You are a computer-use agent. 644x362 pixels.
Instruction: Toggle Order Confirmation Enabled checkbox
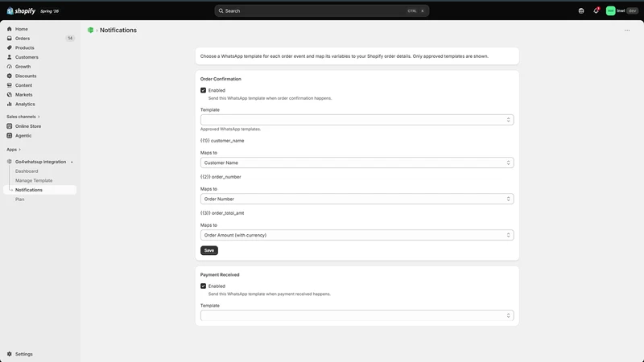204,90
